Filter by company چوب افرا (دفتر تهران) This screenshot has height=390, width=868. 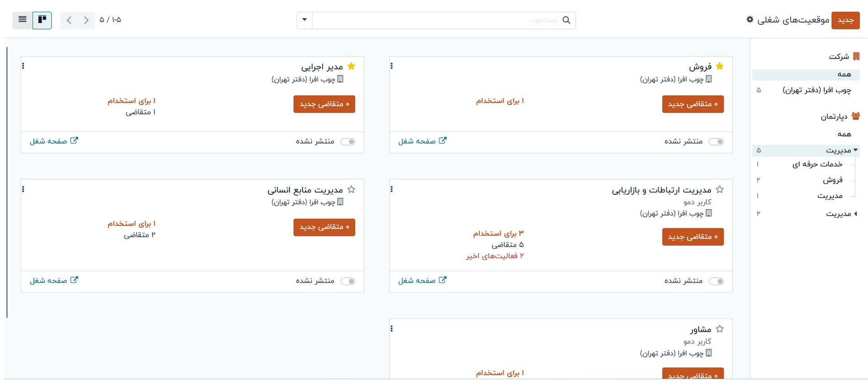tap(806, 90)
